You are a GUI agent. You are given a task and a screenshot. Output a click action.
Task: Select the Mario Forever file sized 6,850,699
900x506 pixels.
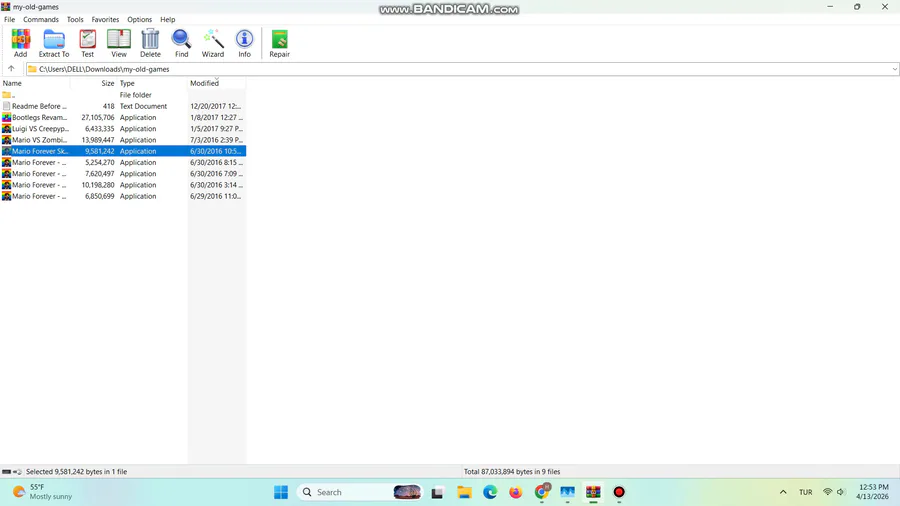123,196
